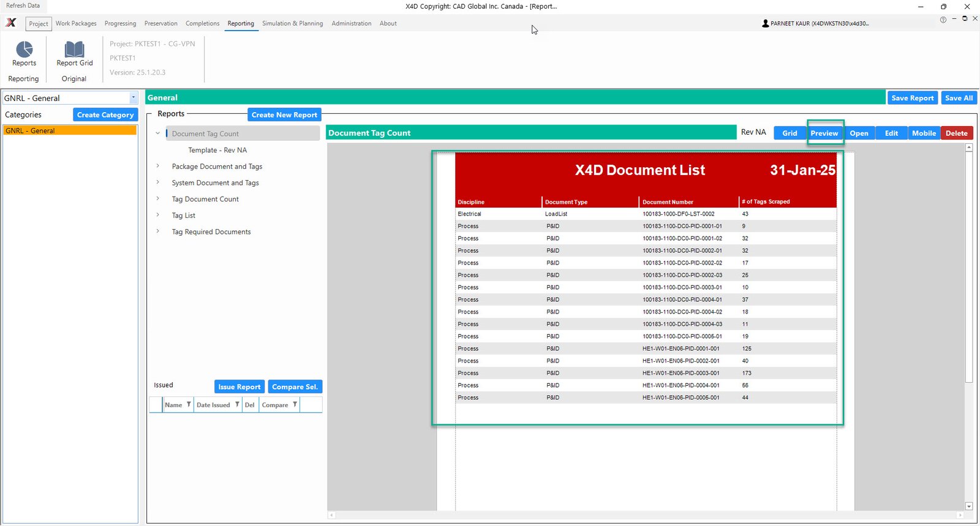This screenshot has width=980, height=526.
Task: Select Template - Rev NA tree item
Action: coord(217,150)
